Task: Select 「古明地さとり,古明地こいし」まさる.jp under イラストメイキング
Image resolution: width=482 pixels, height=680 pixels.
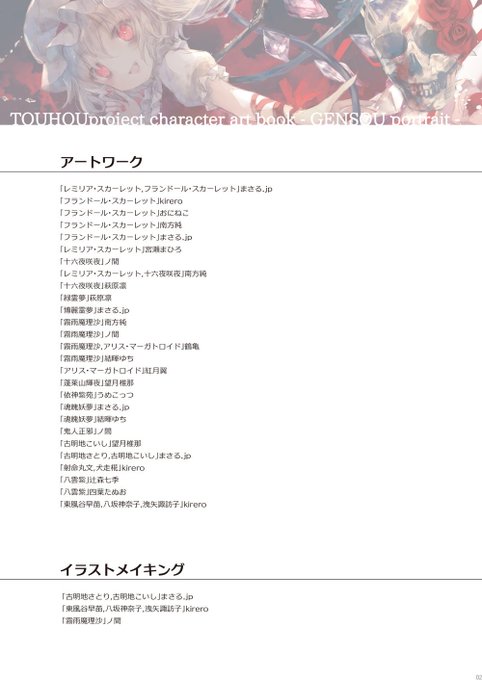Action: click(127, 597)
